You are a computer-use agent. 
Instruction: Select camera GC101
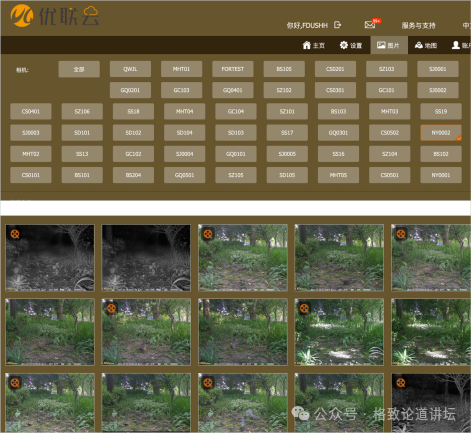point(386,90)
